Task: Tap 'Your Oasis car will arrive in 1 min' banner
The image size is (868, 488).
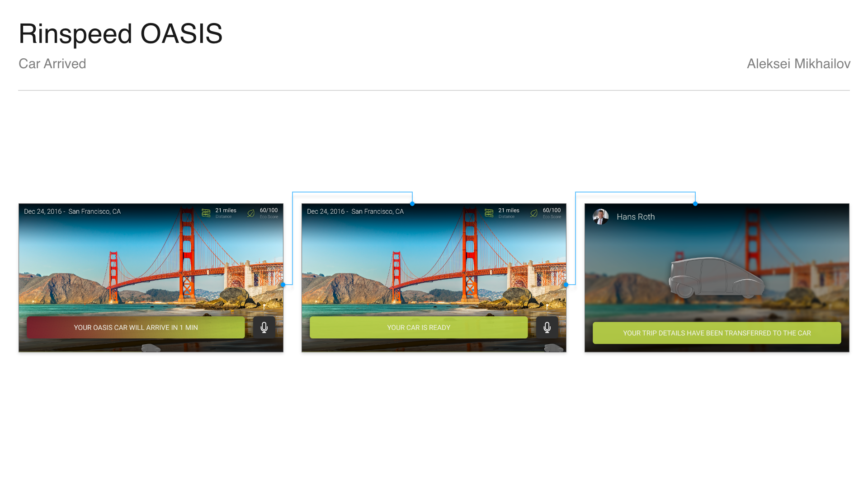Action: (136, 328)
